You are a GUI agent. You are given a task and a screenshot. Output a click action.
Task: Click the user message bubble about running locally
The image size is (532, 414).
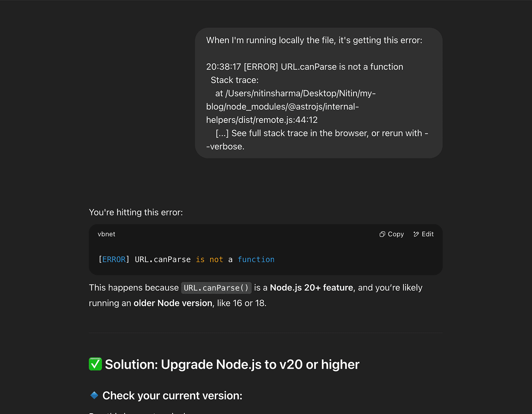(319, 93)
